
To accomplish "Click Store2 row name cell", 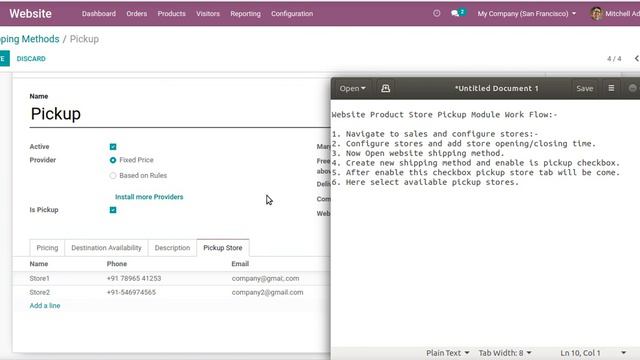I will (40, 292).
